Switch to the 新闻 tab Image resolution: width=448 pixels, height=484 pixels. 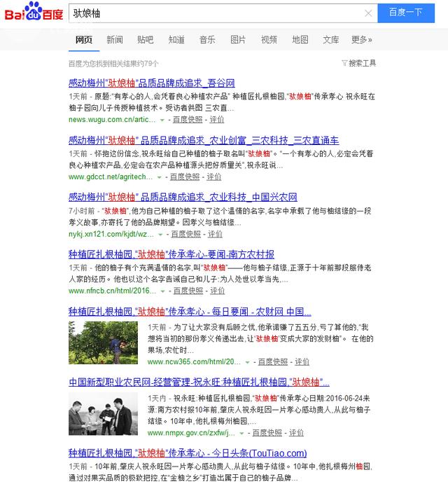click(115, 40)
